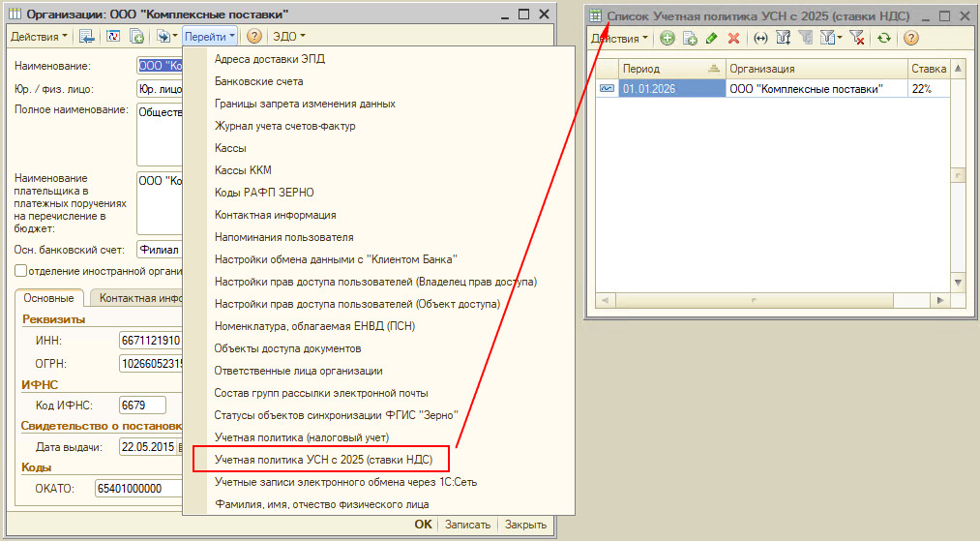This screenshot has width=980, height=541.
Task: Click the list's horizontal scrollbar right arrow
Action: click(940, 301)
